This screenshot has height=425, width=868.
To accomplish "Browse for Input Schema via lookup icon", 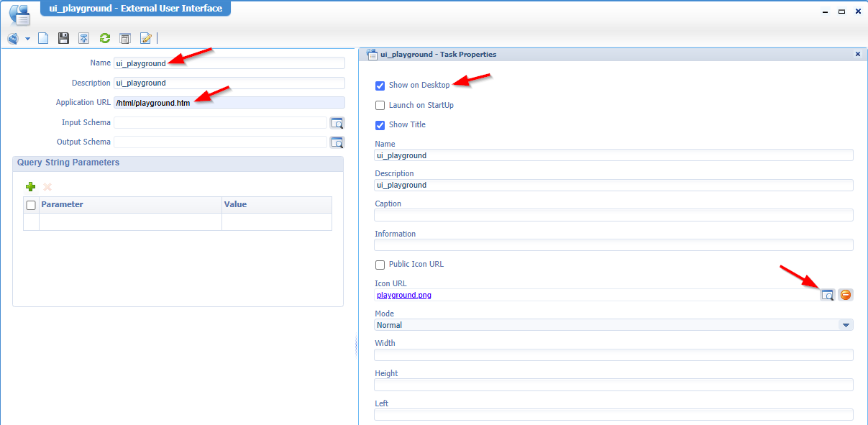I will point(337,123).
